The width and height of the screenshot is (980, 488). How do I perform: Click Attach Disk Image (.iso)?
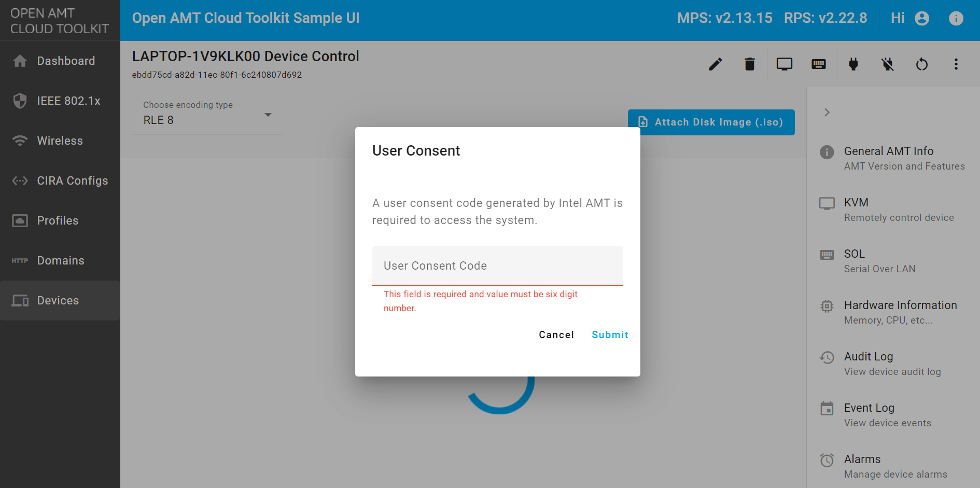click(x=711, y=122)
